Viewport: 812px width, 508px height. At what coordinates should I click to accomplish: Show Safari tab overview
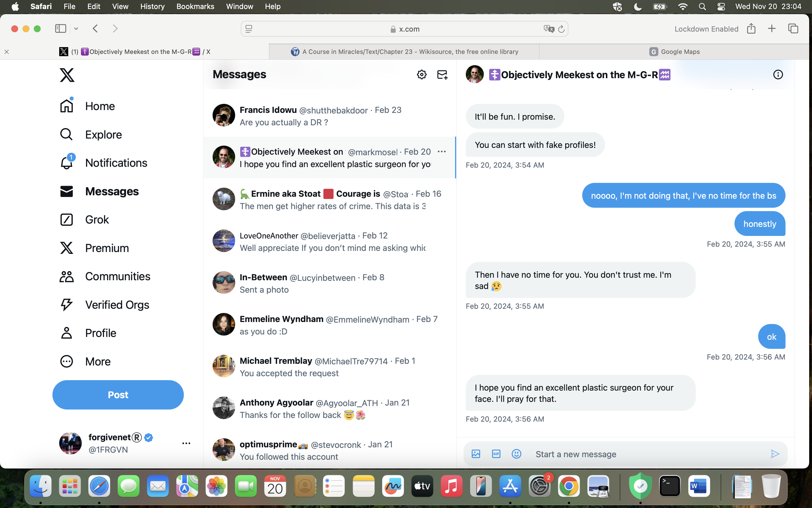pos(793,29)
